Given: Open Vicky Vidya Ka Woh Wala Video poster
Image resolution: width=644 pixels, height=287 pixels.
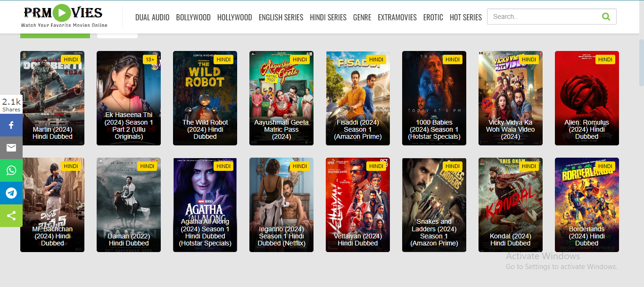Looking at the screenshot, I should click(511, 98).
